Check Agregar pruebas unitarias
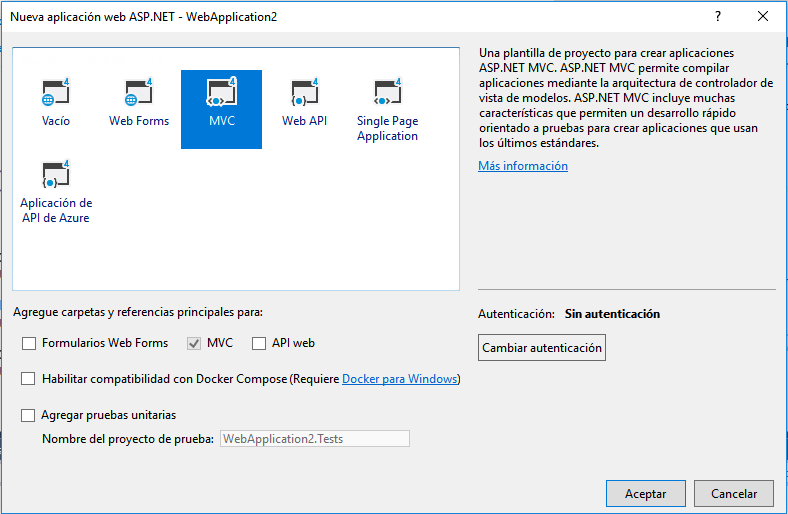Image resolution: width=788 pixels, height=514 pixels. click(28, 416)
